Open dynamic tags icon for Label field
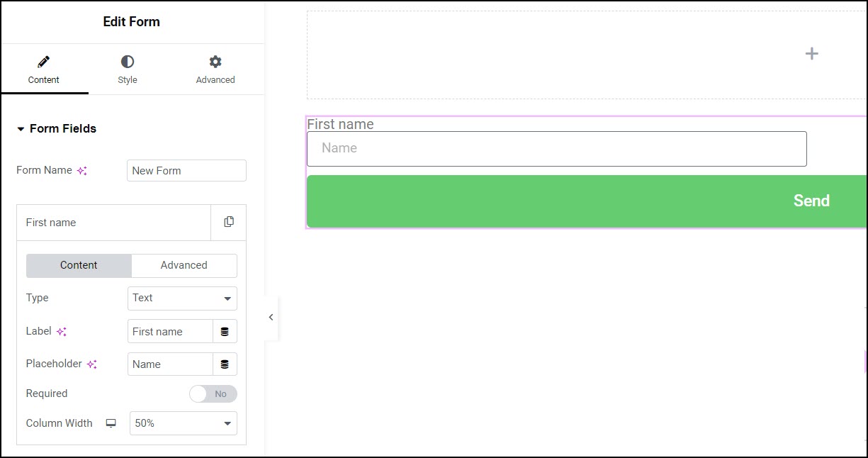This screenshot has height=458, width=868. (225, 331)
